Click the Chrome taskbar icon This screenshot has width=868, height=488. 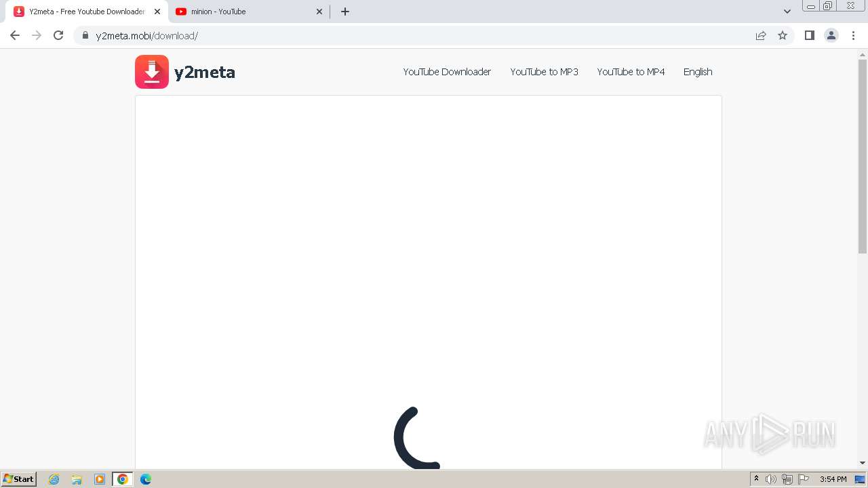pos(123,479)
